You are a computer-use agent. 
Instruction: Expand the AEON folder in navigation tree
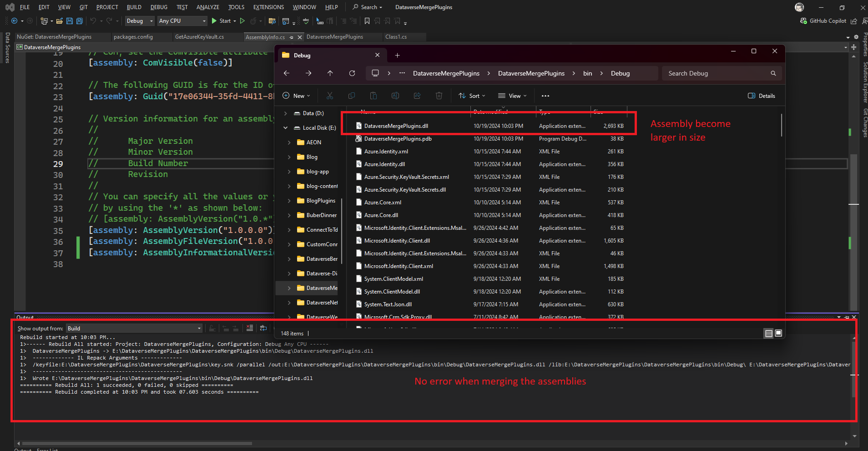click(289, 142)
